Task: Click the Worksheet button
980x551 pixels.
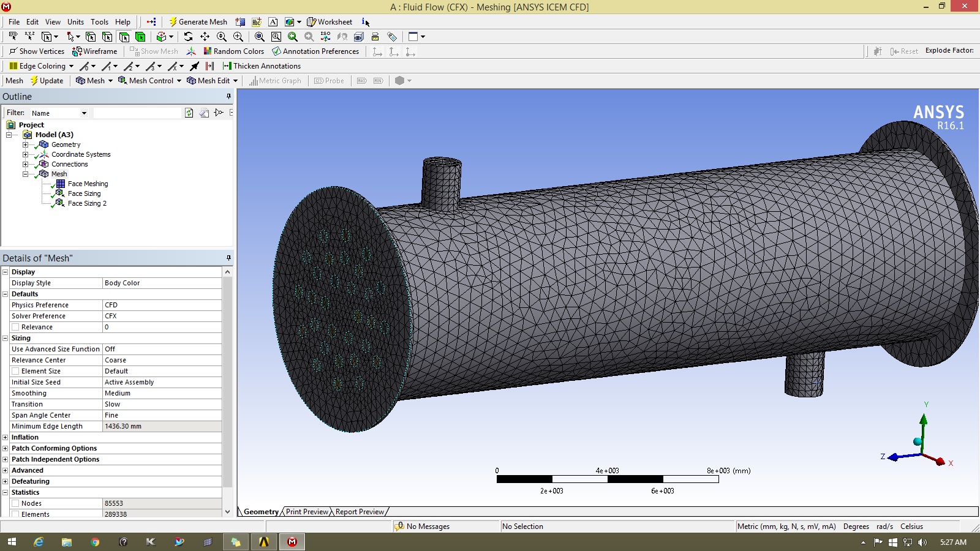Action: [330, 21]
